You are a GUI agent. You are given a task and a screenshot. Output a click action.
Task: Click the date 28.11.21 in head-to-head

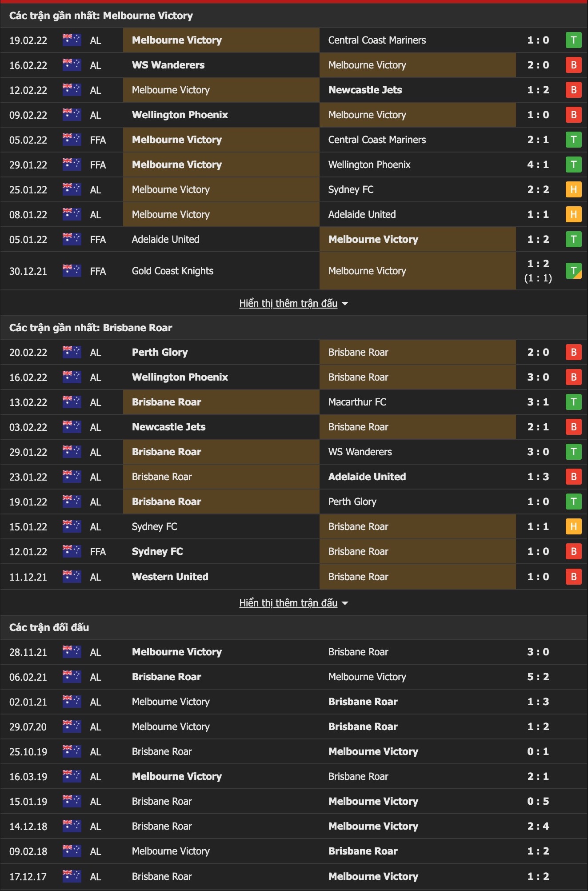[x=28, y=652]
